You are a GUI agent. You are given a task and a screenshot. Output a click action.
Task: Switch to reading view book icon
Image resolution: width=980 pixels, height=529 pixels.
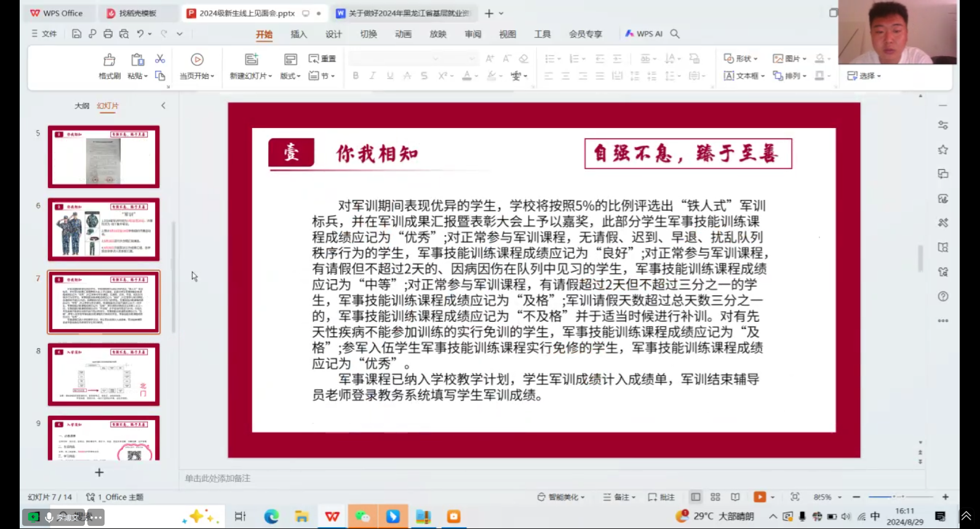pos(735,497)
